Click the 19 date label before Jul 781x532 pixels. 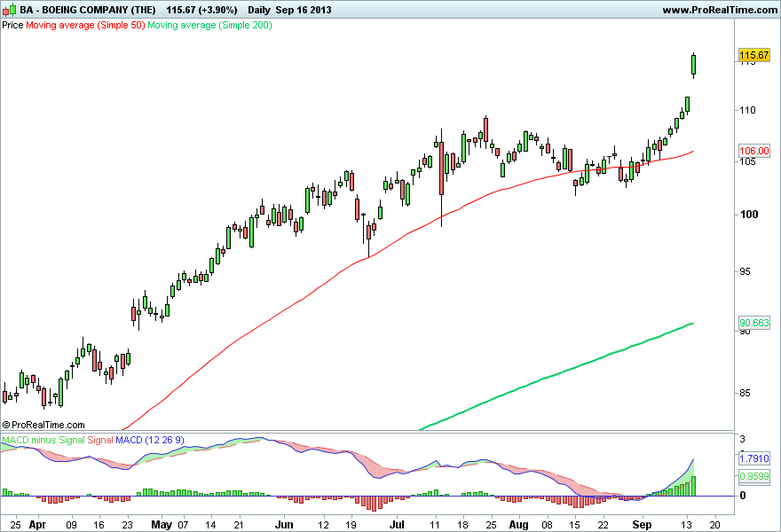tap(351, 525)
